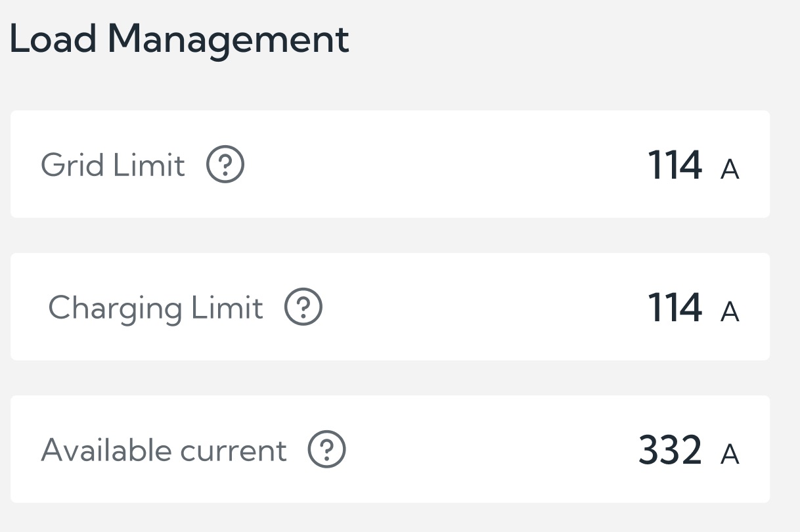Image resolution: width=800 pixels, height=532 pixels.
Task: Click the ampere unit beside Available current
Action: pyautogui.click(x=730, y=454)
